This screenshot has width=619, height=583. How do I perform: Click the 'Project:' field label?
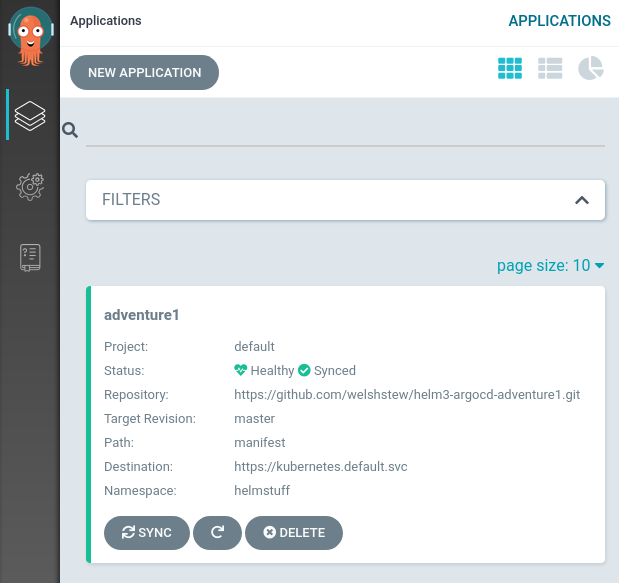point(126,347)
